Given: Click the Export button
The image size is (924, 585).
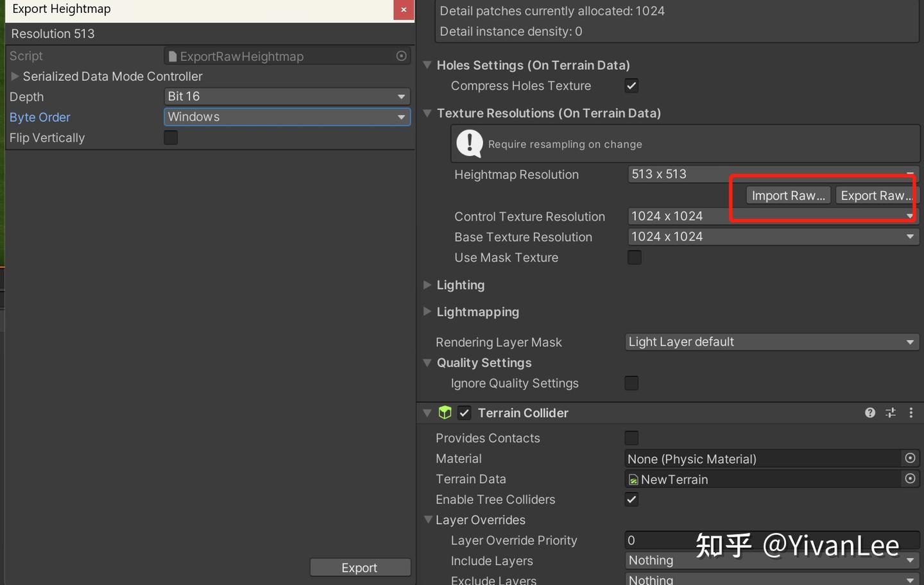Looking at the screenshot, I should pyautogui.click(x=360, y=567).
